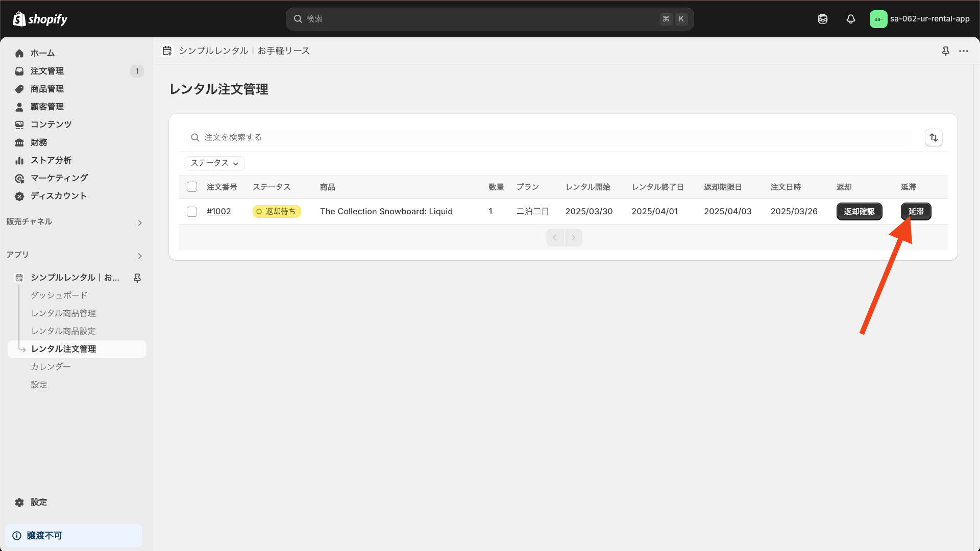
Task: Select all orders with header checkbox
Action: [x=192, y=187]
